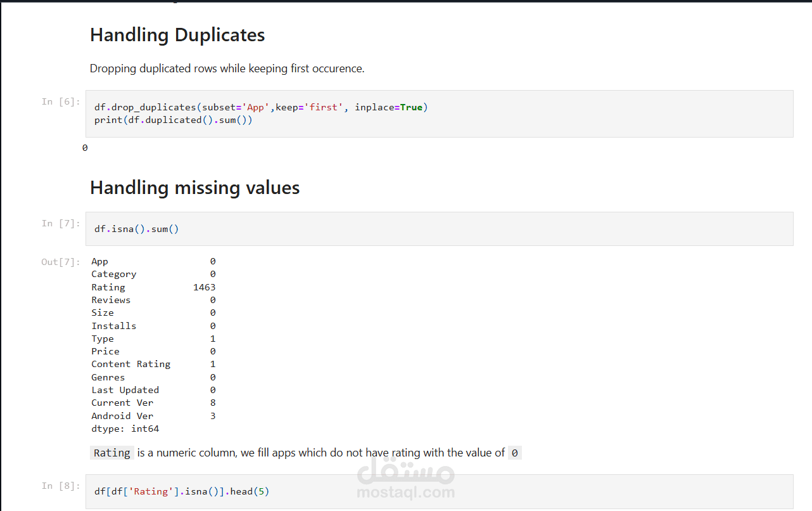
Task: Click the 'Android Ver' row label
Action: 122,416
